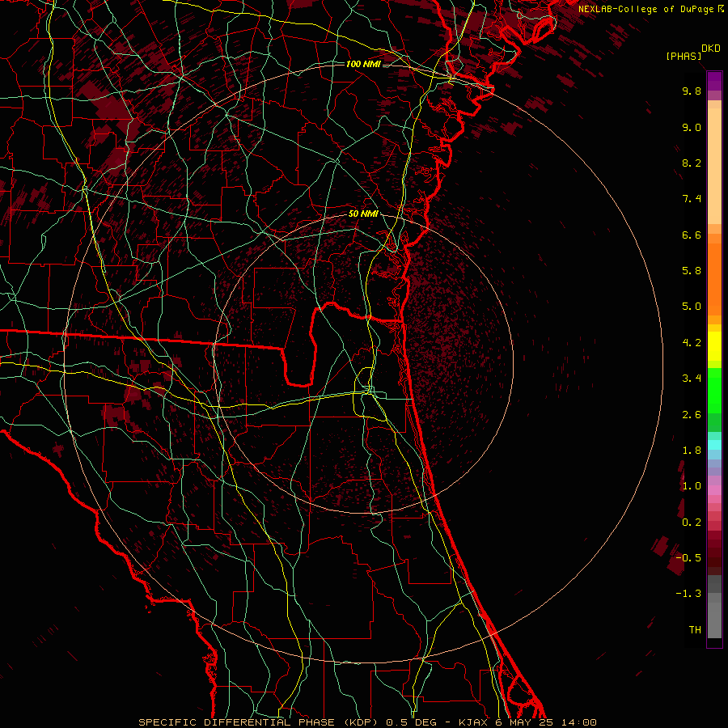This screenshot has width=728, height=728.
Task: Click the 9.8 scale value
Action: tap(692, 91)
